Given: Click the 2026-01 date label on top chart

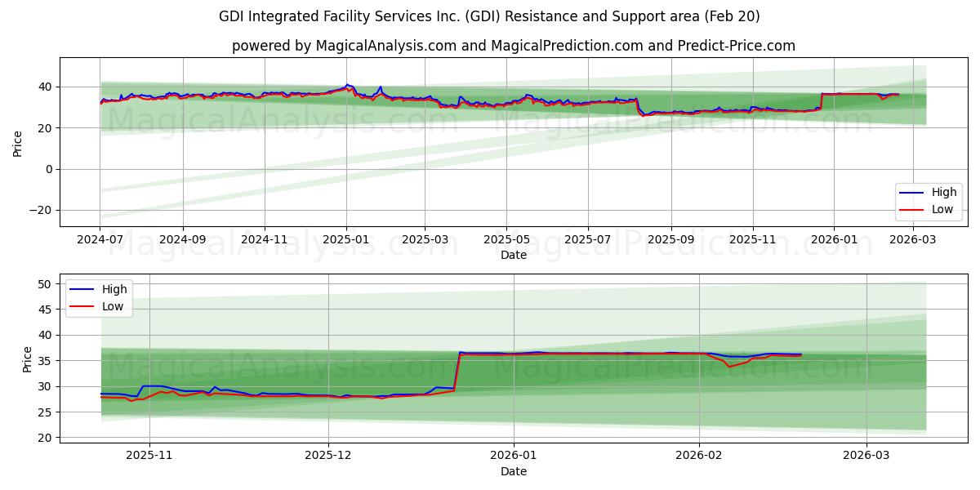Looking at the screenshot, I should click(835, 241).
